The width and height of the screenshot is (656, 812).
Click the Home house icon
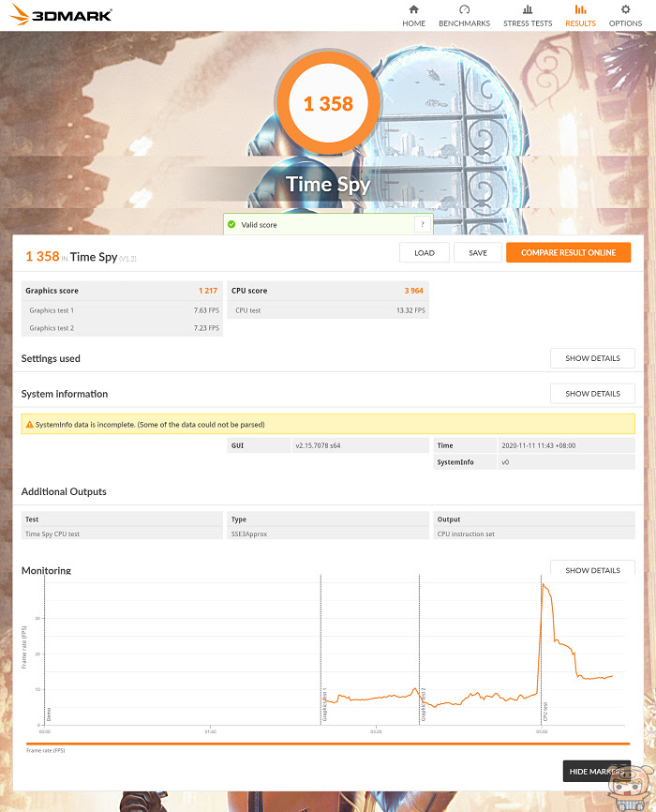point(413,9)
